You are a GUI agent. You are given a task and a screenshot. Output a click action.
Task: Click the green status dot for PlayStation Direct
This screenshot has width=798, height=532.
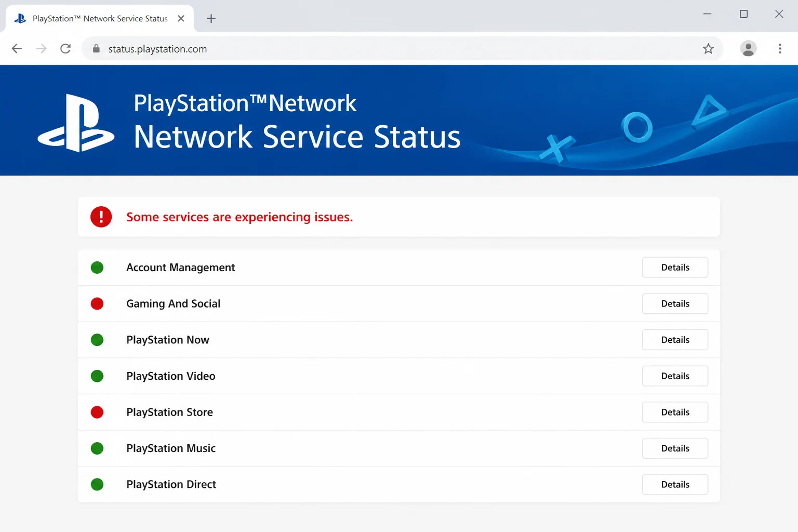pos(97,484)
